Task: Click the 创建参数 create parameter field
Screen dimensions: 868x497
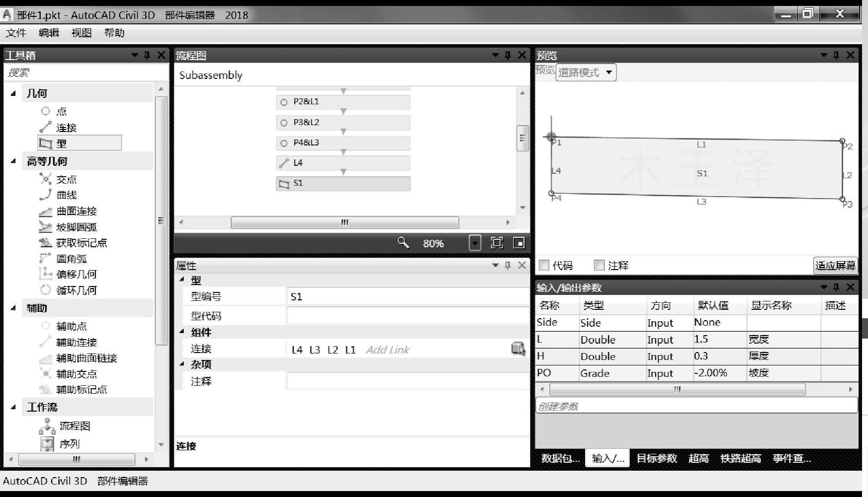Action: [x=696, y=406]
